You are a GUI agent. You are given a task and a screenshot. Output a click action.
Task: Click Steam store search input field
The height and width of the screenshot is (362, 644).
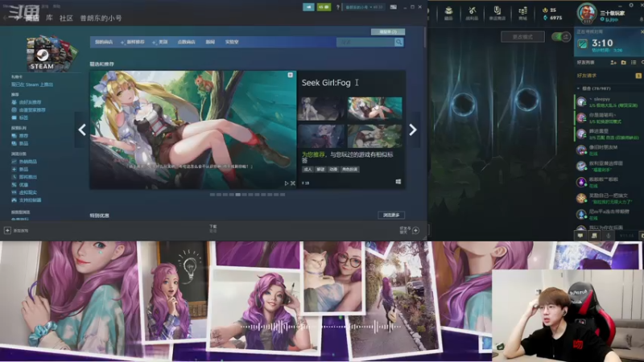[x=365, y=43]
